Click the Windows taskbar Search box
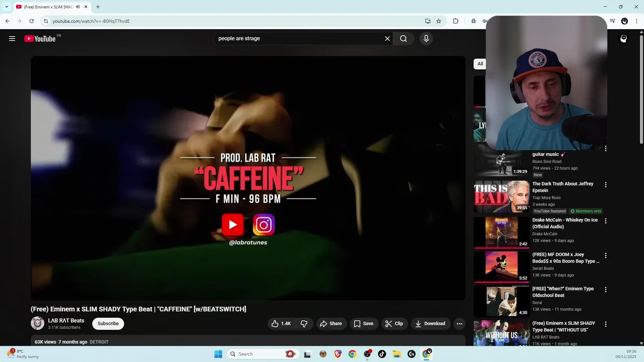The width and height of the screenshot is (644, 362). [263, 354]
